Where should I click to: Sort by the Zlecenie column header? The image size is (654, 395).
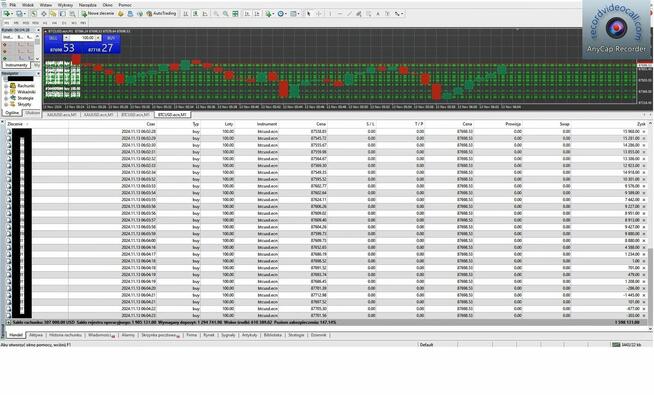[15, 124]
